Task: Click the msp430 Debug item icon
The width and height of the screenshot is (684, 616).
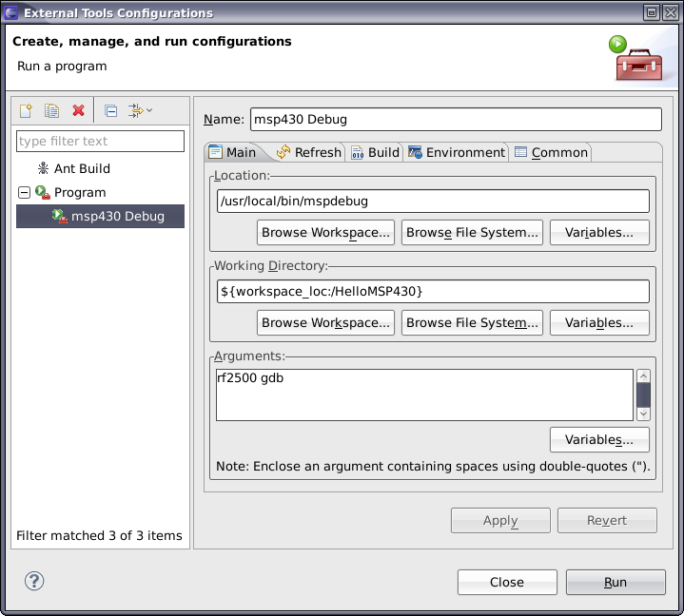Action: (x=60, y=216)
